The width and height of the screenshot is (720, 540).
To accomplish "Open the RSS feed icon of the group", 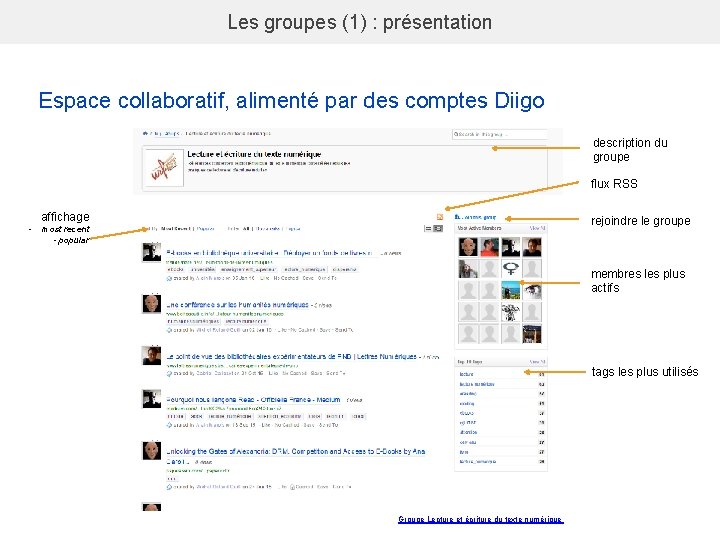I will (439, 217).
